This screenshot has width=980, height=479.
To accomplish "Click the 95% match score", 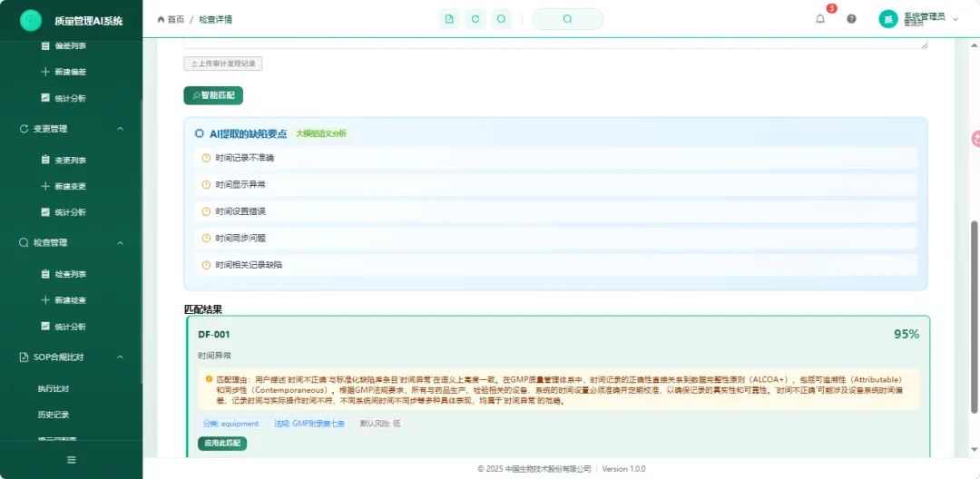I will click(x=906, y=334).
